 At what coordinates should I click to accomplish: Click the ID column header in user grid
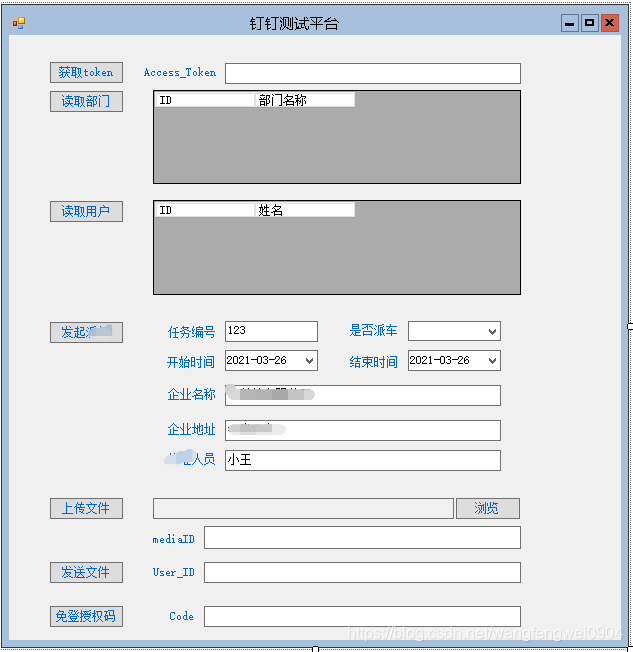click(x=205, y=210)
